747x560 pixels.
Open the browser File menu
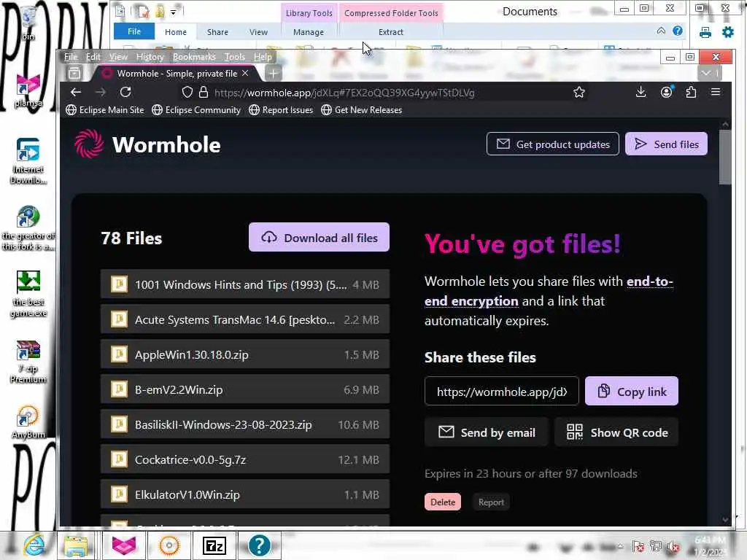pyautogui.click(x=71, y=57)
